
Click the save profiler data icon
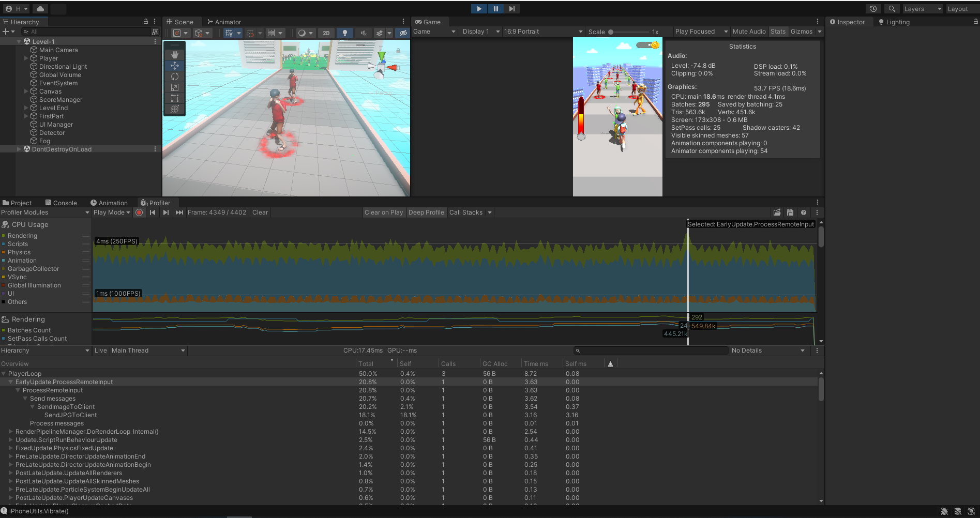[790, 212]
